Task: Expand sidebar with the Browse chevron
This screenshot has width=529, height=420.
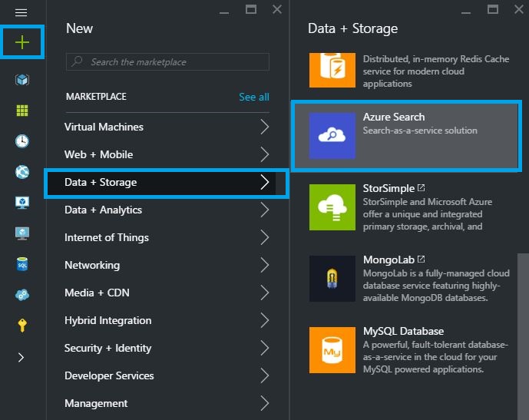Action: click(x=21, y=357)
